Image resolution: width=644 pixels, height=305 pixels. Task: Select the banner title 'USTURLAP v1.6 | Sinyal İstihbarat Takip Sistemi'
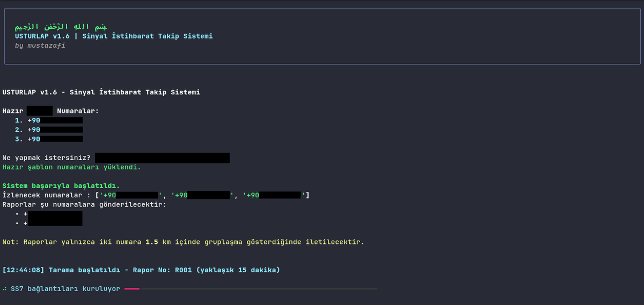click(x=114, y=36)
